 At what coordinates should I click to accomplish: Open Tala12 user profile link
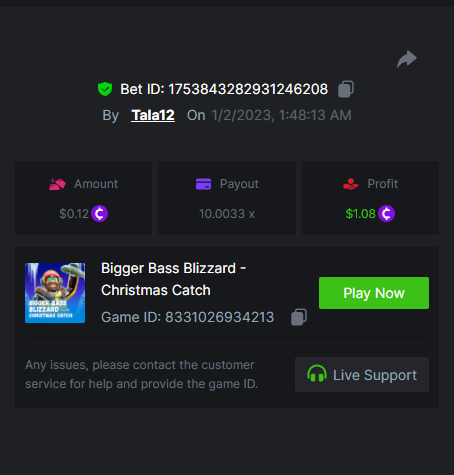tap(153, 115)
